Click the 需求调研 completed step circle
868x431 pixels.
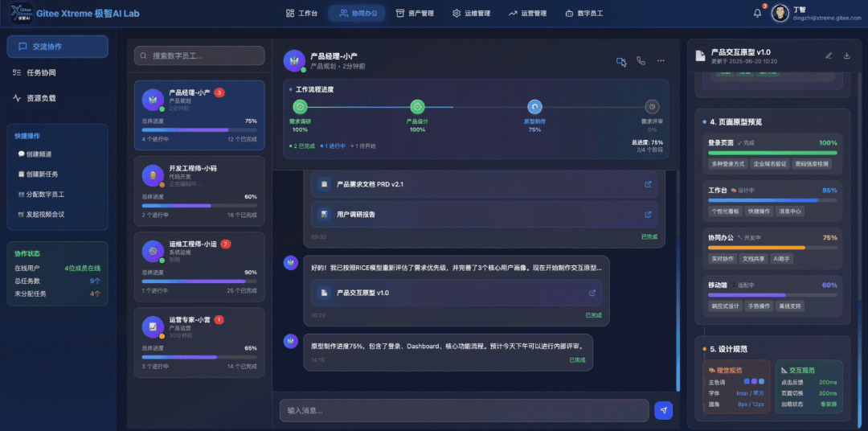click(x=300, y=107)
